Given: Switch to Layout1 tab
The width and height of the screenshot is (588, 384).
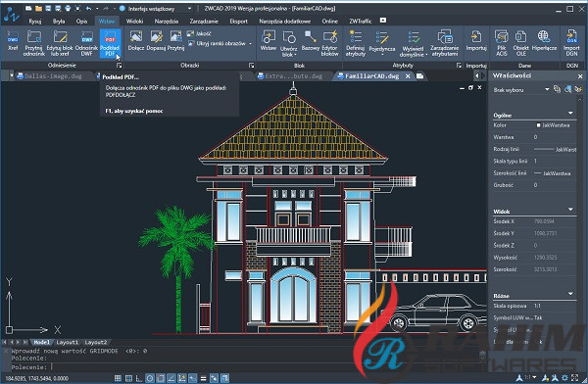Looking at the screenshot, I should (x=67, y=342).
